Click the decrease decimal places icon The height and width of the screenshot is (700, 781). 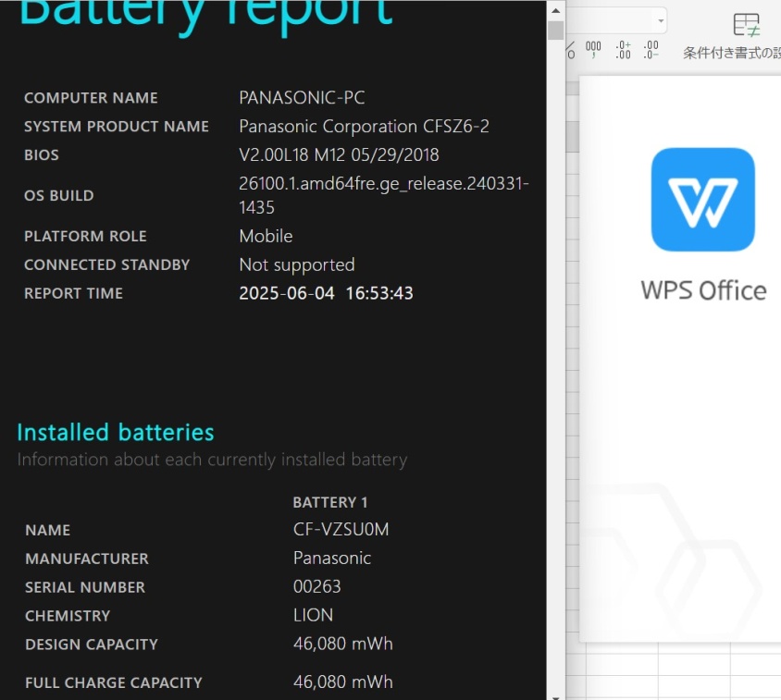tap(651, 50)
